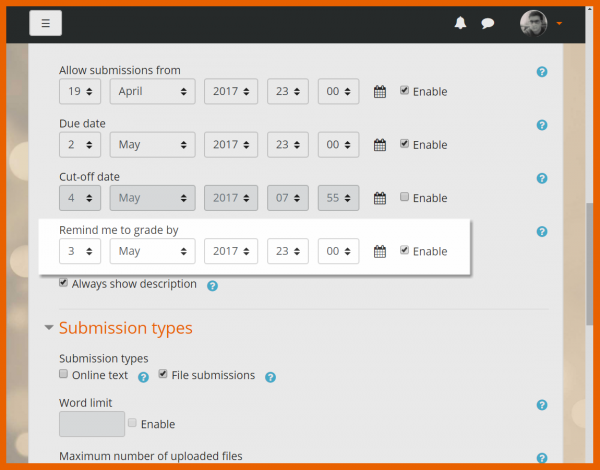This screenshot has width=600, height=470.
Task: Click help icon for Allow submissions from
Action: [x=541, y=72]
